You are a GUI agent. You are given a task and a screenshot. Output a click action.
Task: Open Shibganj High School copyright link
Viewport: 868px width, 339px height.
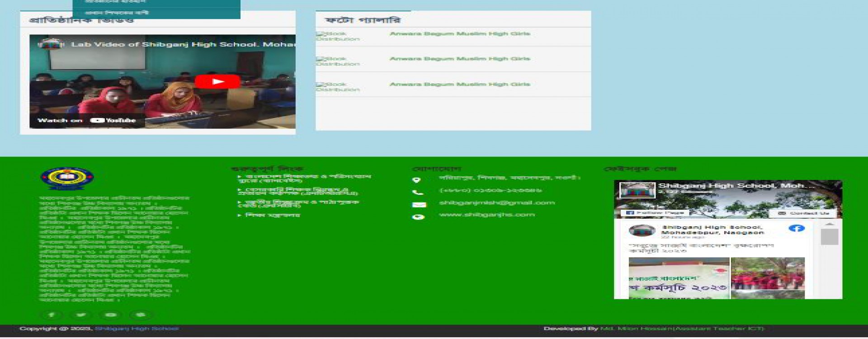pos(137,329)
